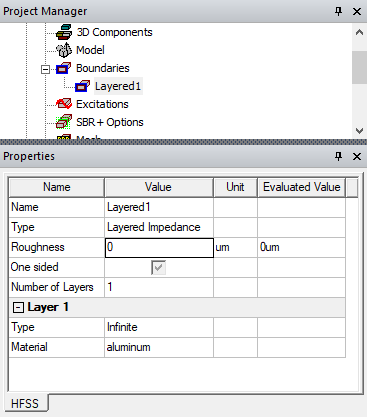The height and width of the screenshot is (417, 367).
Task: Click the Name column header
Action: 57,187
